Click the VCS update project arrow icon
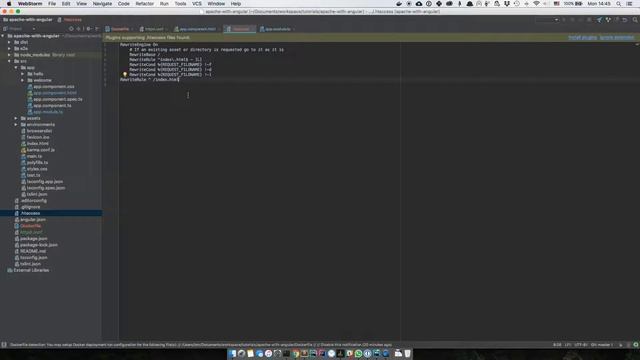 [x=599, y=20]
